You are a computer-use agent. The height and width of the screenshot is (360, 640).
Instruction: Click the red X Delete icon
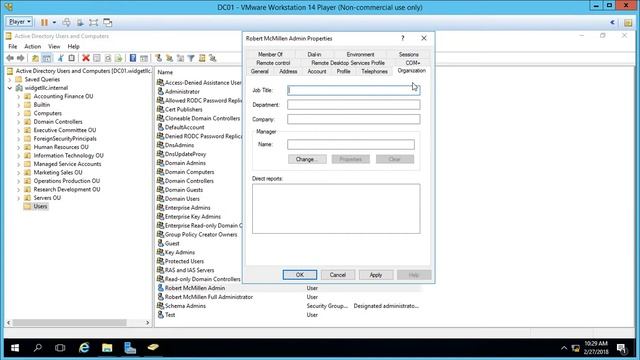pos(86,58)
